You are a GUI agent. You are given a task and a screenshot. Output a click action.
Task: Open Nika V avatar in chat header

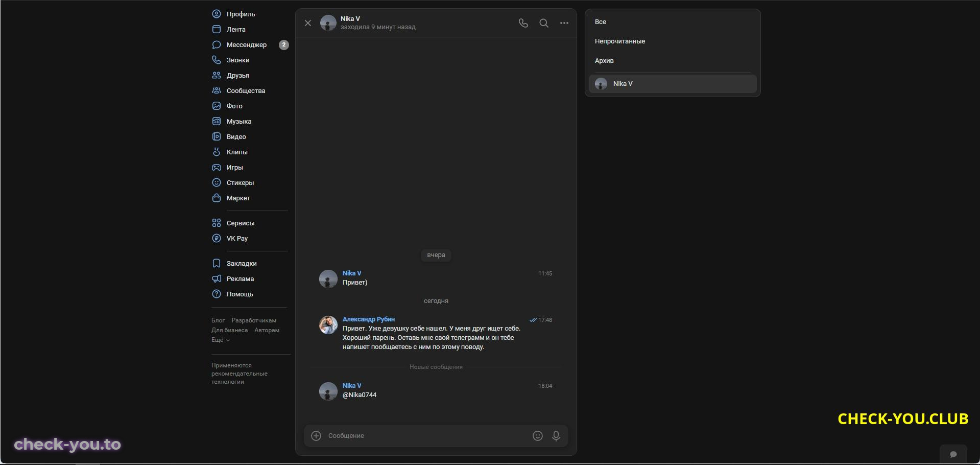pos(328,23)
